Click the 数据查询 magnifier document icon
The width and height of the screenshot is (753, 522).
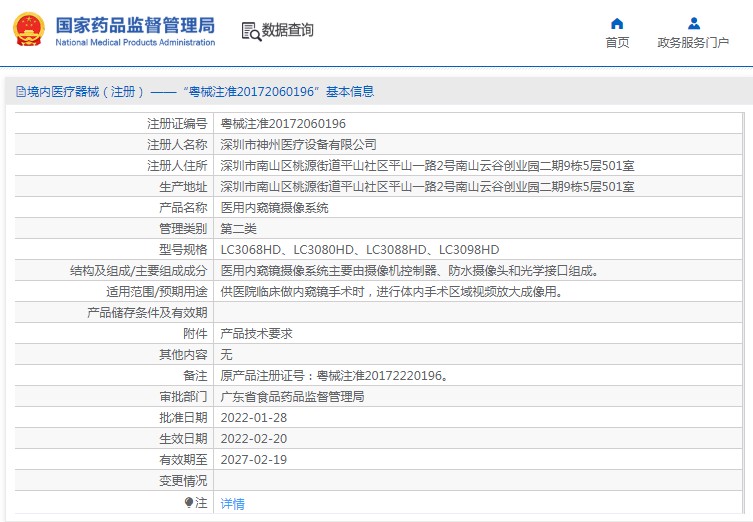250,31
